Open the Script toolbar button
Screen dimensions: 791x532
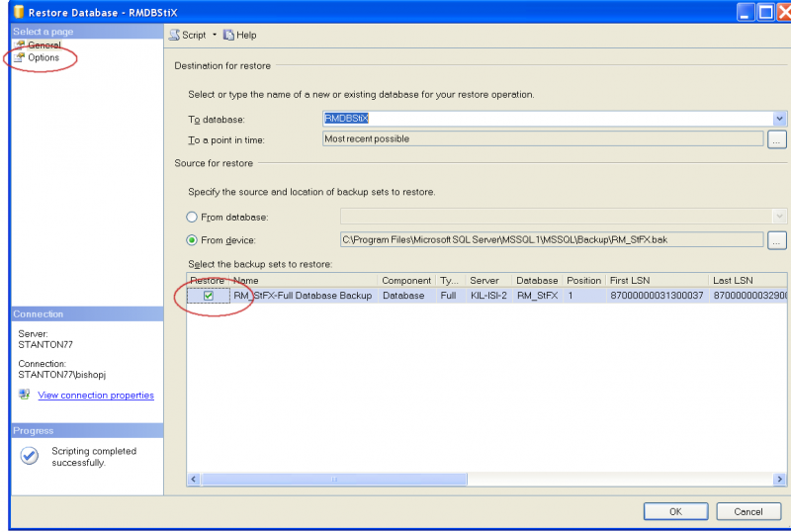point(188,35)
